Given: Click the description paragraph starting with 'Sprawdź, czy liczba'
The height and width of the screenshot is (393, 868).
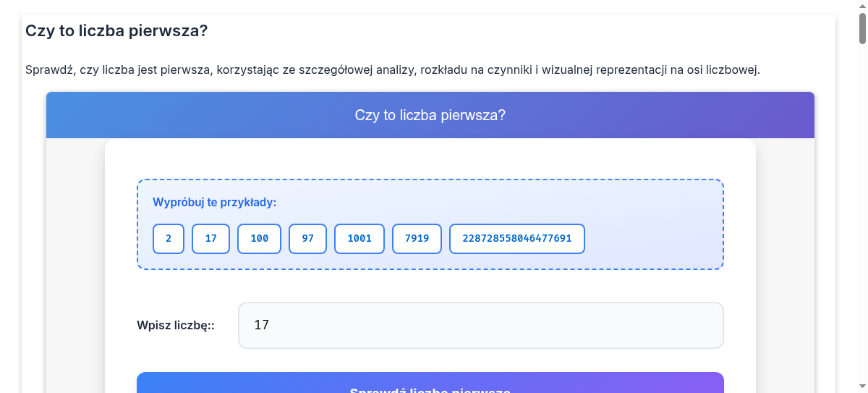Looking at the screenshot, I should coord(392,70).
